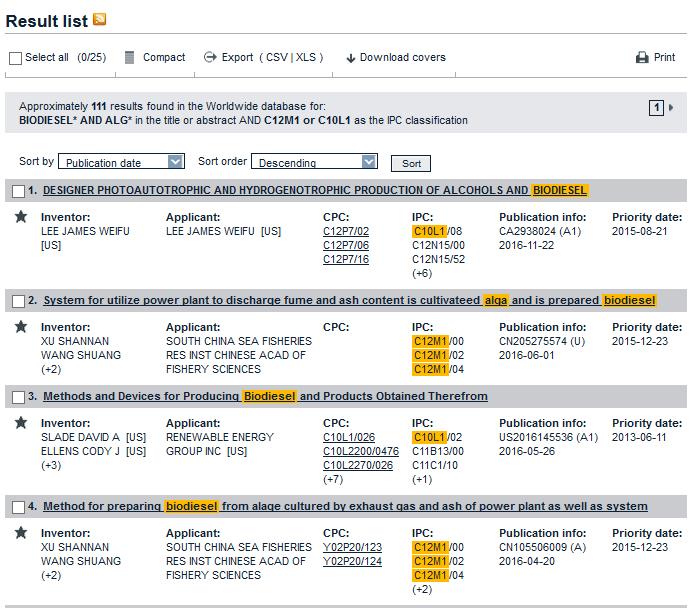Open Designer Photoautotrophic and Hydrogenotrophic Production title
699x608 pixels.
coord(316,190)
